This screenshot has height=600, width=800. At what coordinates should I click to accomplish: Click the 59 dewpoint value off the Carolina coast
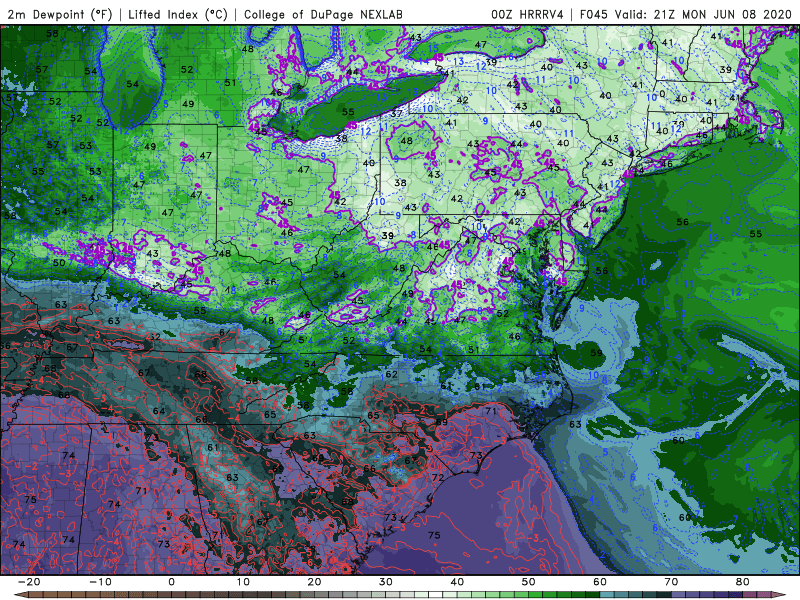click(x=596, y=352)
